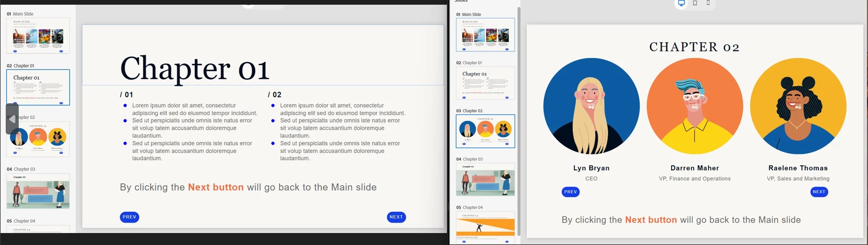This screenshot has width=868, height=245.
Task: Select mobile preview device icon in right window
Action: (708, 3)
